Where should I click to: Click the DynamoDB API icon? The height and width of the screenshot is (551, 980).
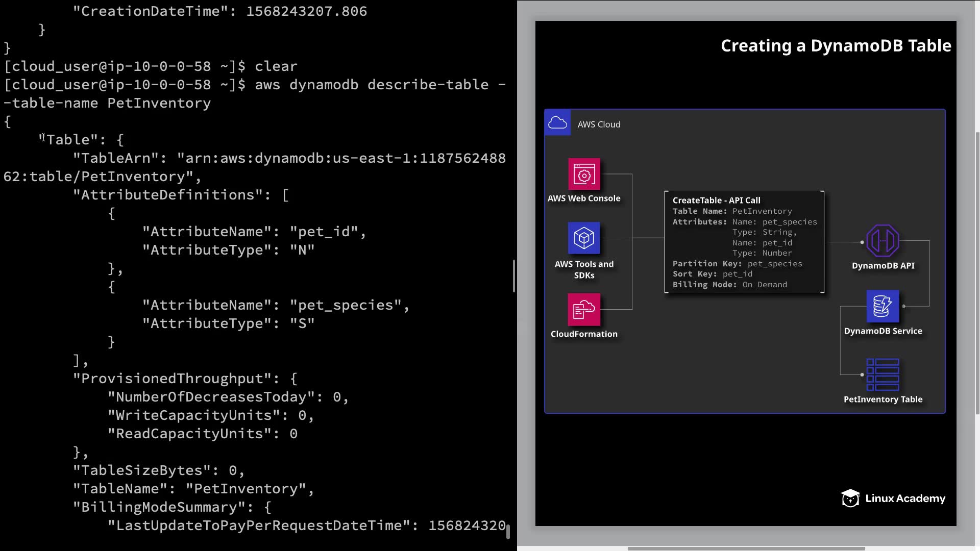point(883,241)
